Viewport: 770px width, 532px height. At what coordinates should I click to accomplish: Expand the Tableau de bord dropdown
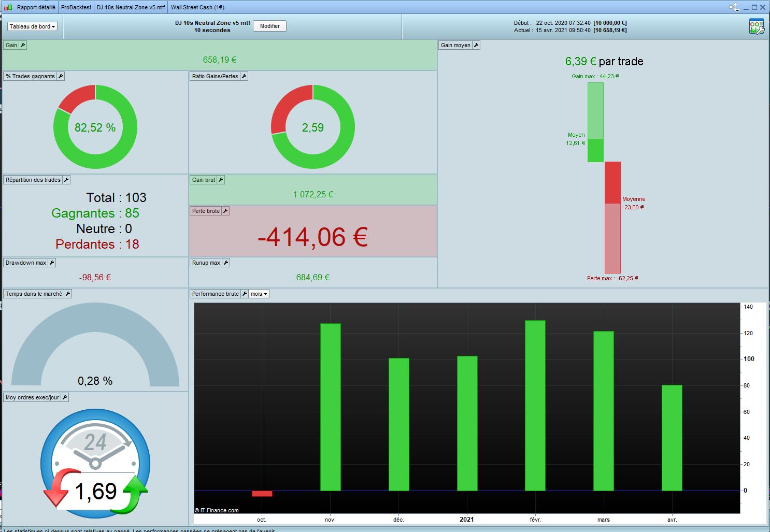(32, 26)
